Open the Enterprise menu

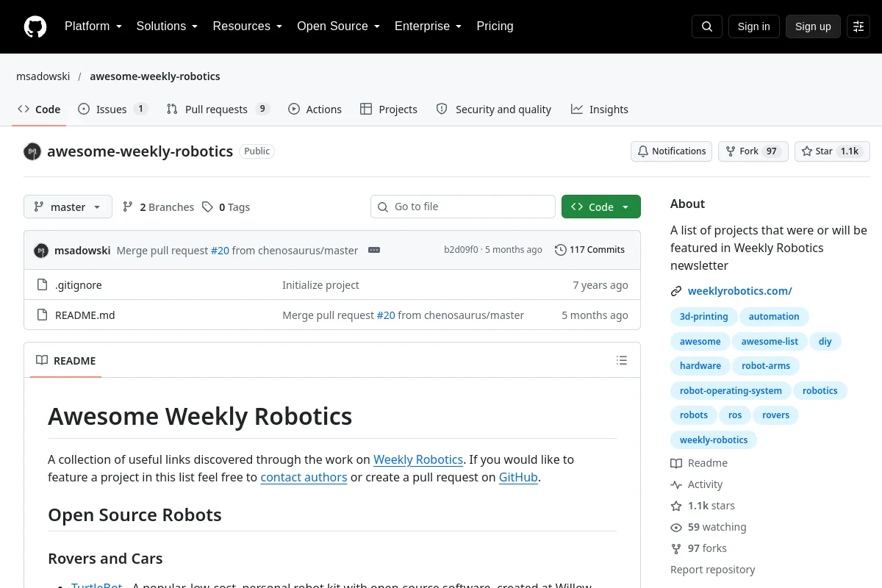(x=428, y=26)
